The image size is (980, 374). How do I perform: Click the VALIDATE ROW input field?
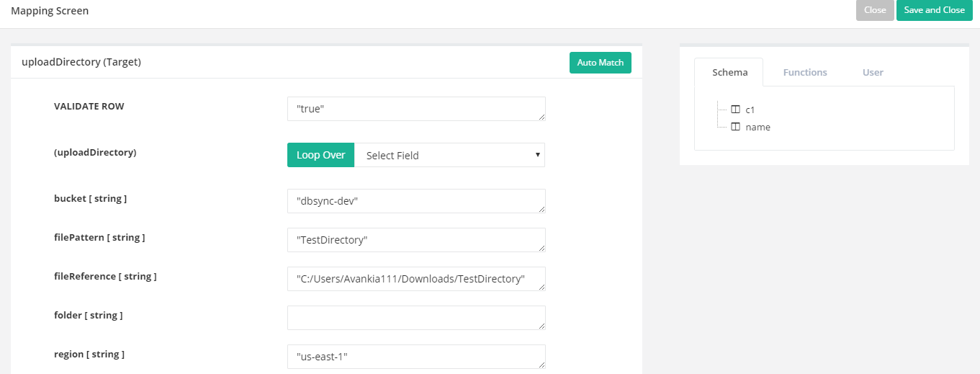pos(415,108)
